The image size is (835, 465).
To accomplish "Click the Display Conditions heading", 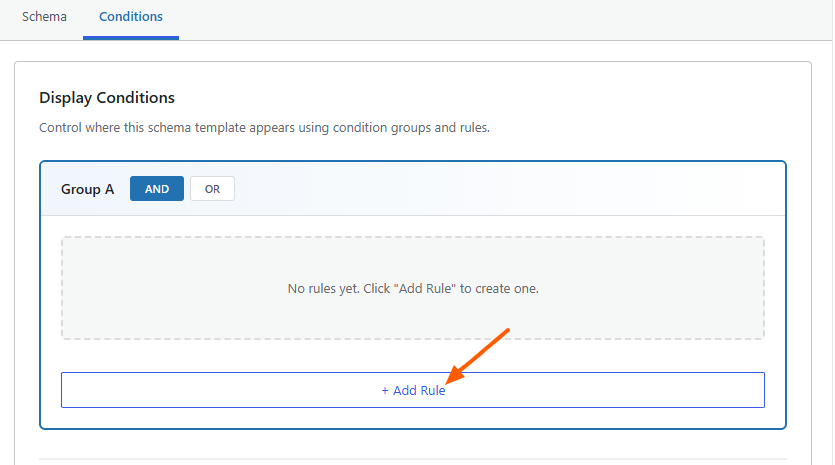I will click(107, 97).
